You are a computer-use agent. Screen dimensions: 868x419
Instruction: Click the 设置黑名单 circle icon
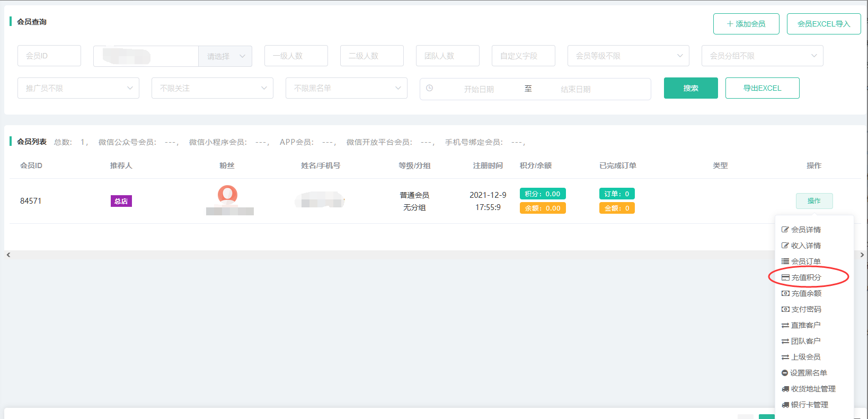pyautogui.click(x=785, y=373)
